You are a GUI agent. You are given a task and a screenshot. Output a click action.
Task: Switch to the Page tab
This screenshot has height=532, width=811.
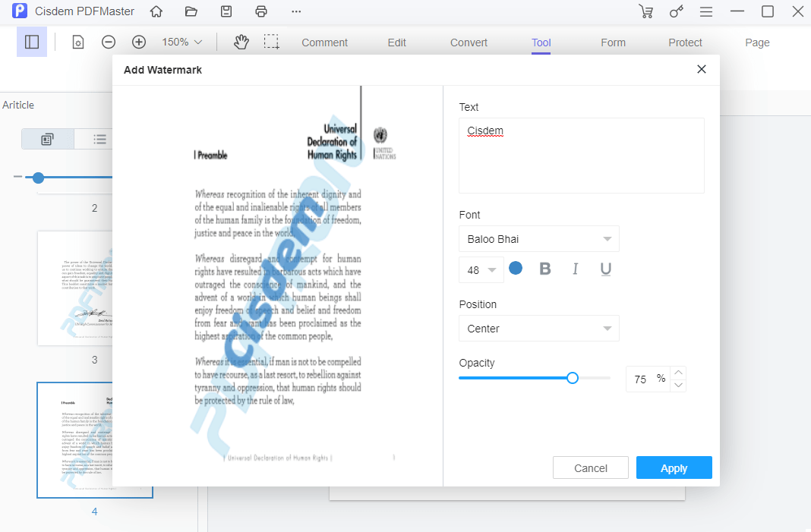(x=757, y=42)
